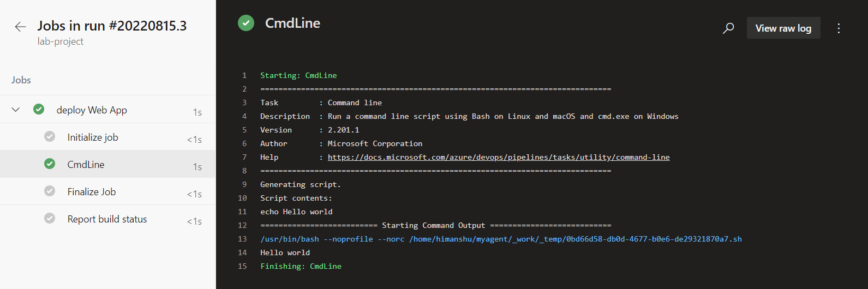Click the Starting Command Output log line
The width and height of the screenshot is (868, 289).
pyautogui.click(x=435, y=225)
